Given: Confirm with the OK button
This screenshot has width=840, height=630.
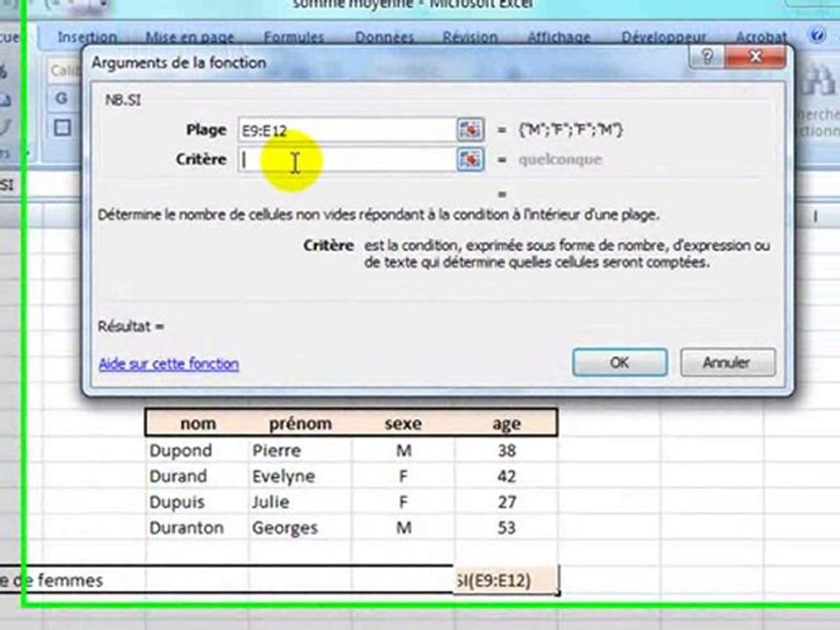Looking at the screenshot, I should [619, 362].
